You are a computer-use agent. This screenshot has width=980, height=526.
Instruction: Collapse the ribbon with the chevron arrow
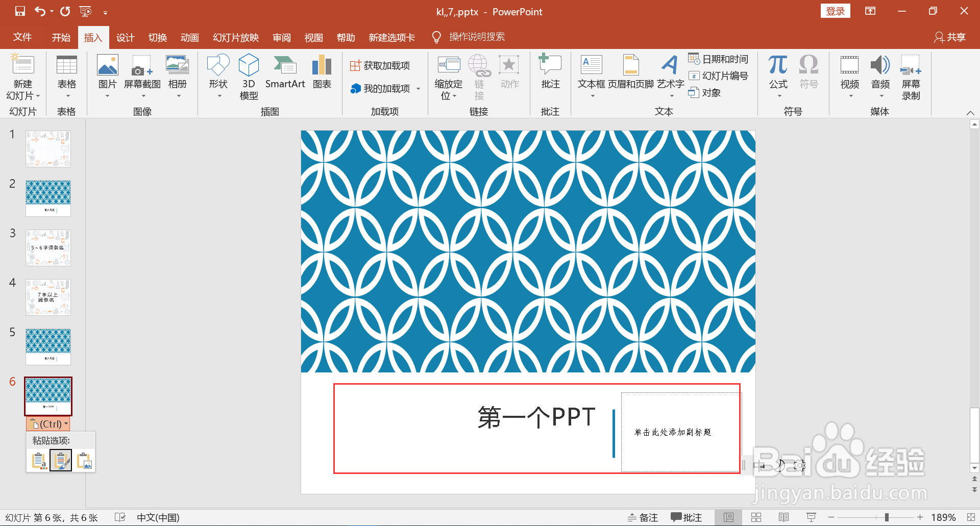970,113
